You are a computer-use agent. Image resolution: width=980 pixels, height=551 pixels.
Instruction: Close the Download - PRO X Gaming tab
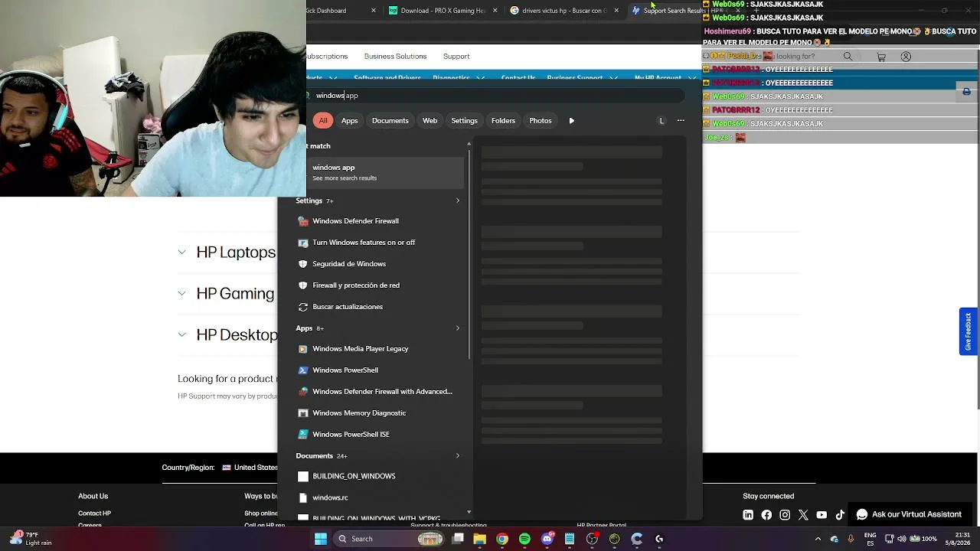(x=495, y=11)
